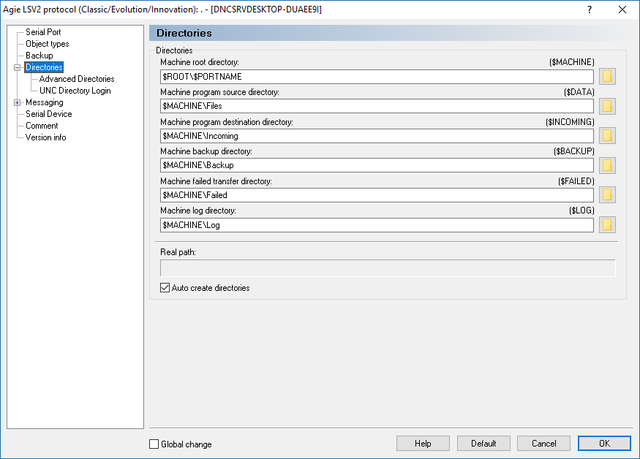Browse folder for Machine backup directory
This screenshot has height=459, width=640.
(x=607, y=165)
